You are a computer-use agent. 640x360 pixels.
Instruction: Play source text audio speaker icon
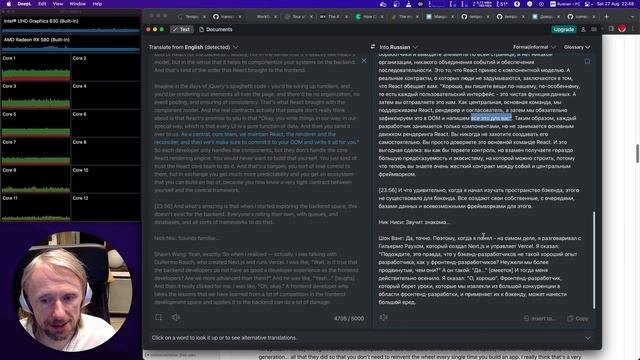coord(176,317)
